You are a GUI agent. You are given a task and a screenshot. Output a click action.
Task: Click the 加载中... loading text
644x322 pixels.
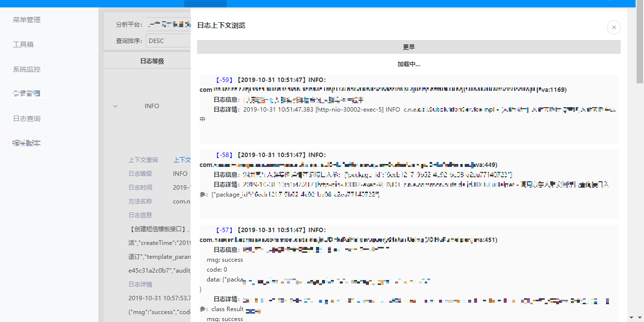[408, 64]
